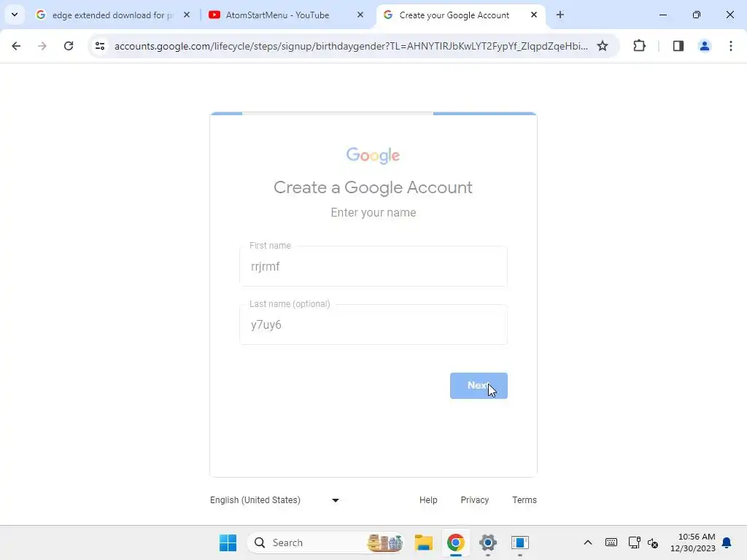Screen dimensions: 747x560
Task: Go back to the previous page
Action: coord(16,46)
